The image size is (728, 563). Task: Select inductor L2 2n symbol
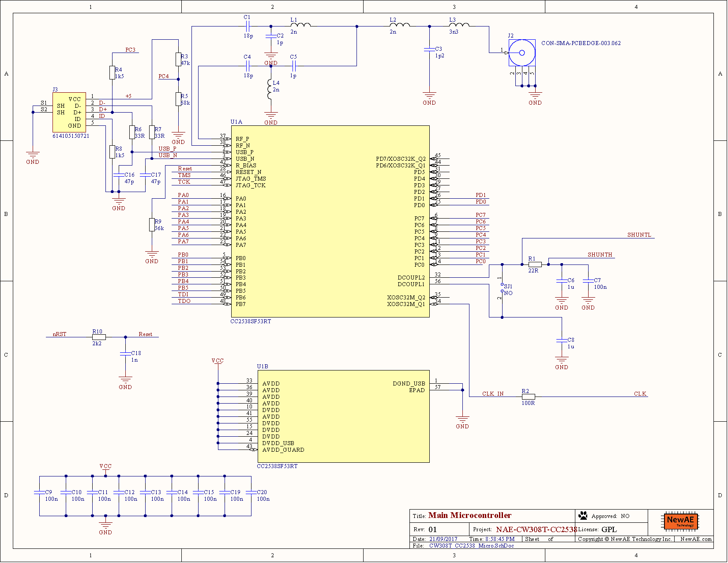point(400,25)
